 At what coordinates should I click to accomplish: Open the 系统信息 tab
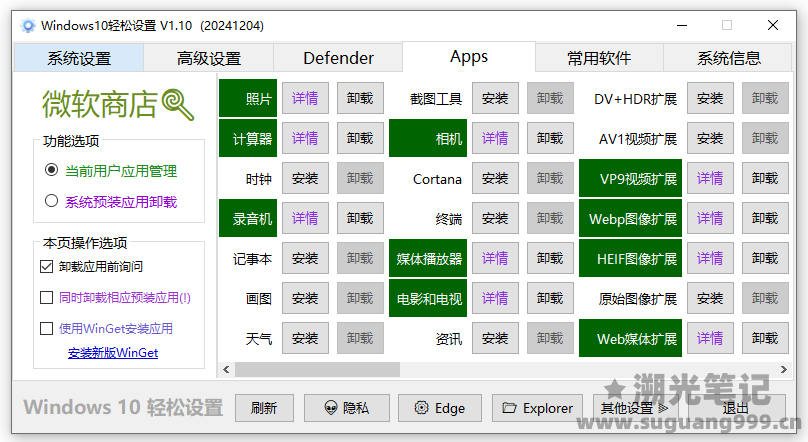(728, 58)
